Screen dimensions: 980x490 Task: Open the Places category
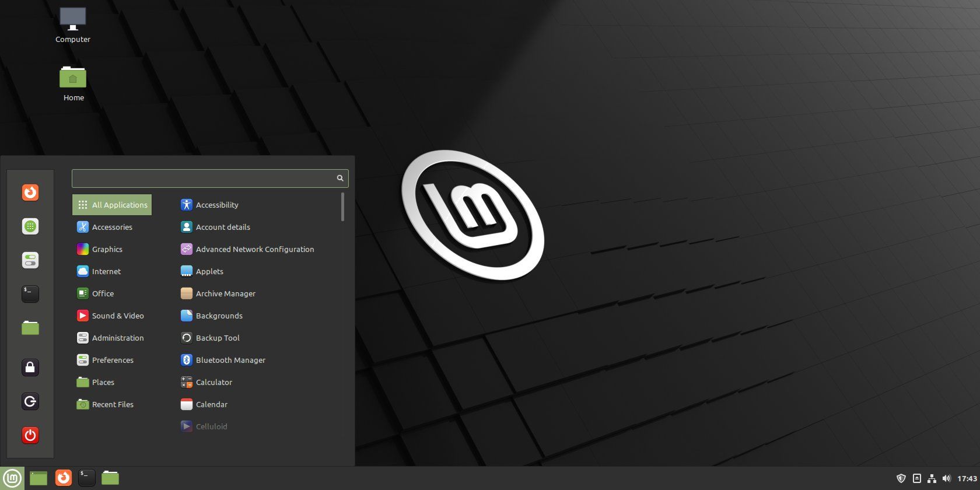click(112, 382)
